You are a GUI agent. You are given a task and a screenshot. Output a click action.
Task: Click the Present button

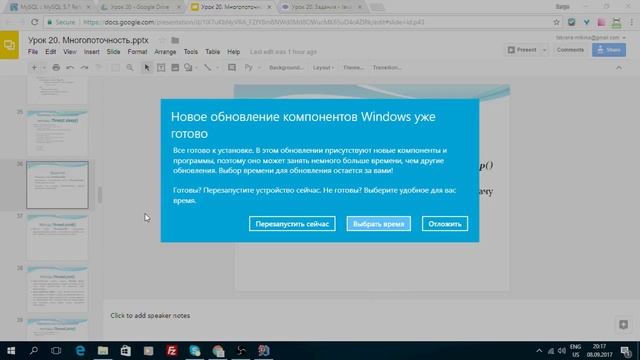click(x=522, y=50)
